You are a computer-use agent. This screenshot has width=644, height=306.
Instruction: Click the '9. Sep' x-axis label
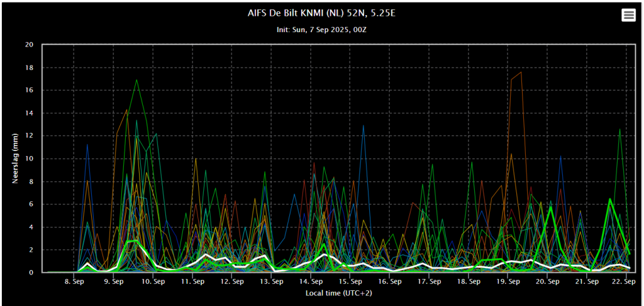[x=113, y=281]
